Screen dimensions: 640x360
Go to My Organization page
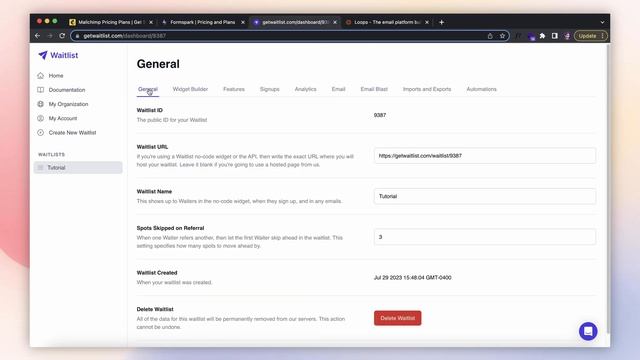[x=68, y=104]
